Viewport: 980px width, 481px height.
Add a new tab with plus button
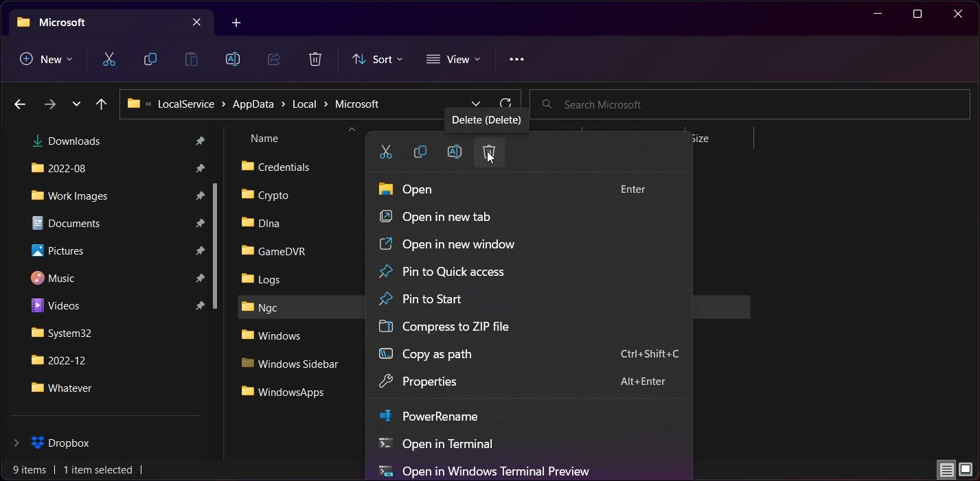click(x=236, y=23)
